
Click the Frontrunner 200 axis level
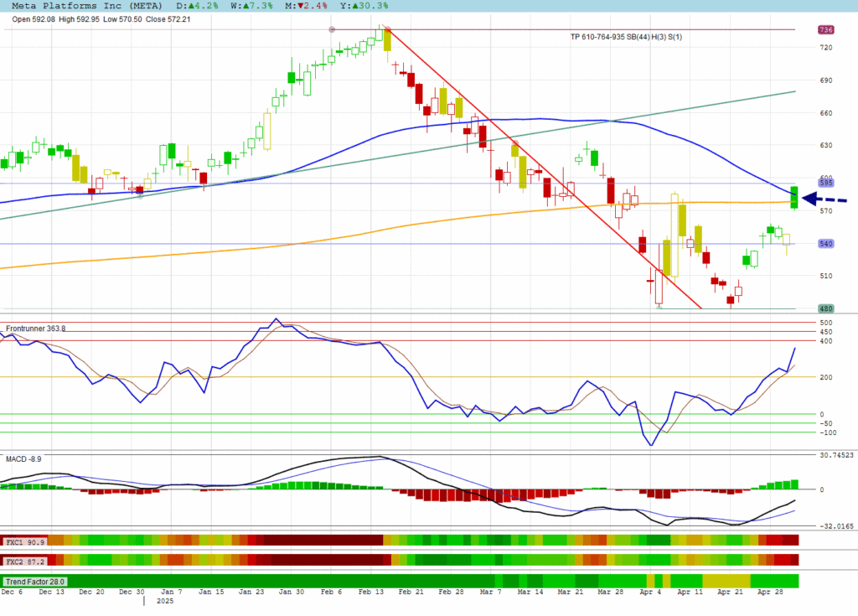[x=825, y=377]
